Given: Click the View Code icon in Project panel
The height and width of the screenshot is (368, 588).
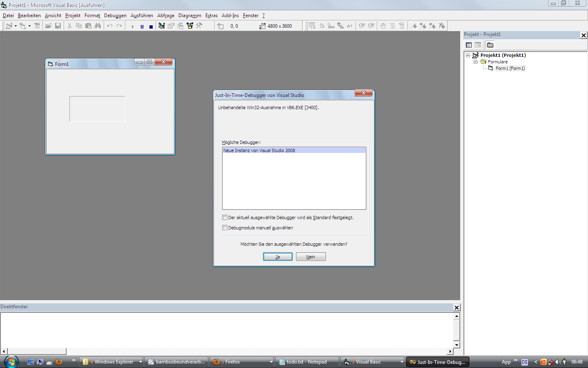Looking at the screenshot, I should click(469, 45).
